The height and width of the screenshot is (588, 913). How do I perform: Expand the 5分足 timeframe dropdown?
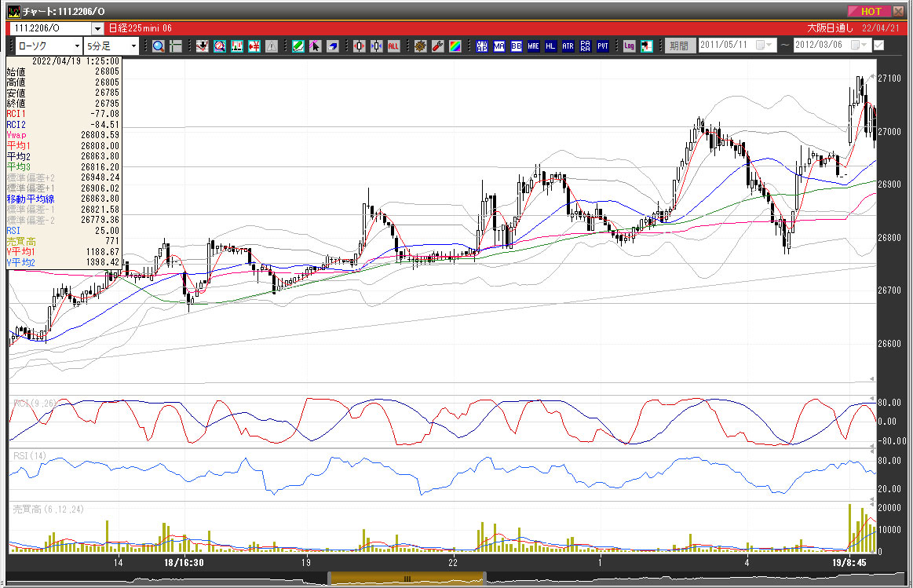coord(133,46)
